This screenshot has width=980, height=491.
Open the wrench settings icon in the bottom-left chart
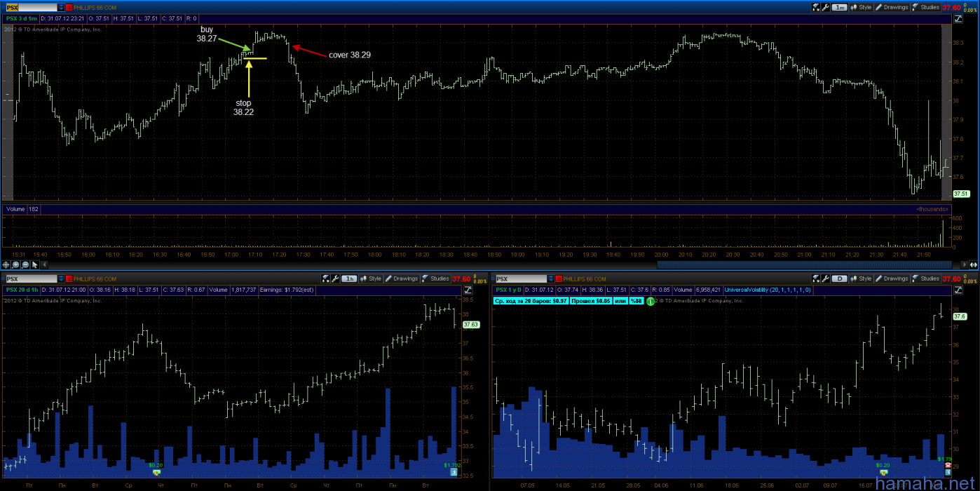[335, 278]
